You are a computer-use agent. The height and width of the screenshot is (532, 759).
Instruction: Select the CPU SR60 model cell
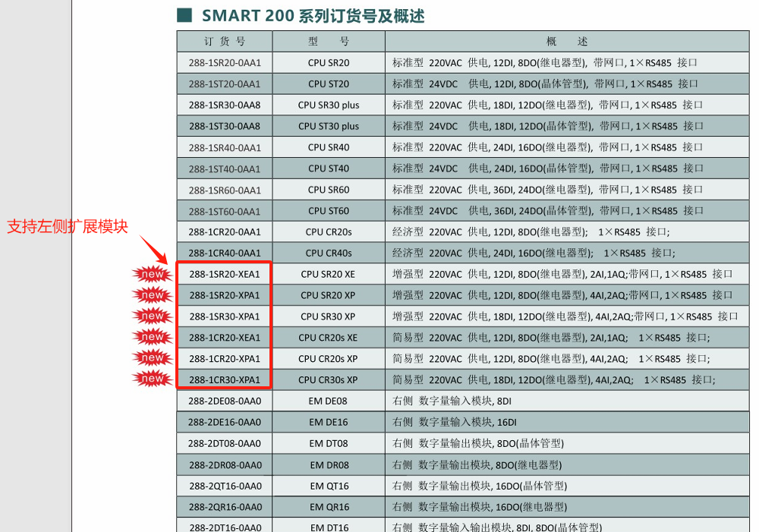point(329,190)
